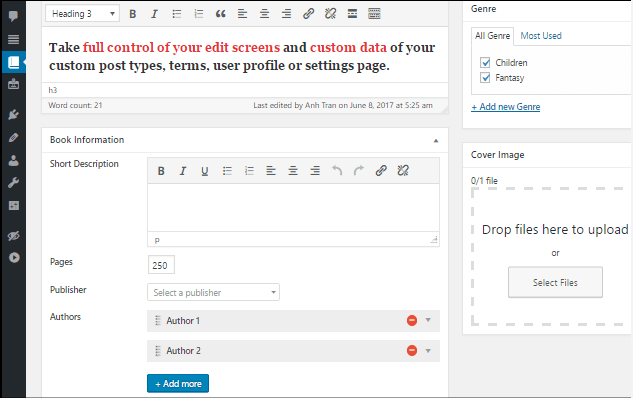The width and height of the screenshot is (633, 398).
Task: Remove Author 1 with red minus
Action: click(412, 320)
